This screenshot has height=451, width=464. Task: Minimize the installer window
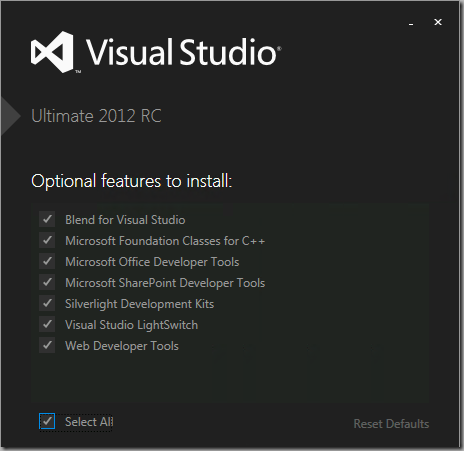[411, 24]
